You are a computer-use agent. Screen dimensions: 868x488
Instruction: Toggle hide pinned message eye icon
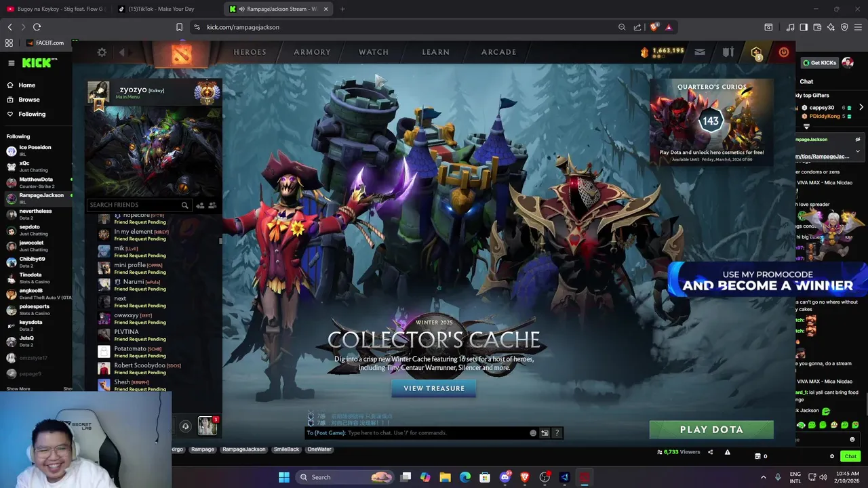click(x=858, y=140)
